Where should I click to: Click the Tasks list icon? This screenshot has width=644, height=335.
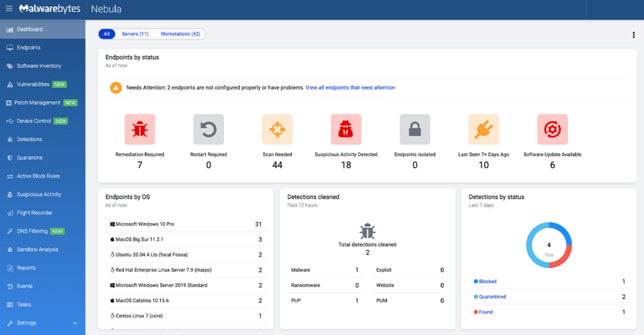pos(10,305)
